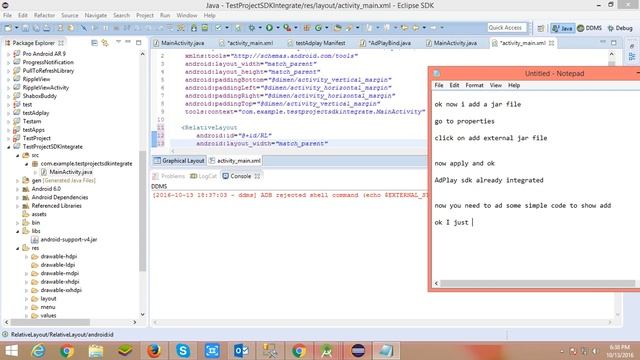Open the Debug button dropdown arrow
640x360 pixels.
[x=260, y=28]
